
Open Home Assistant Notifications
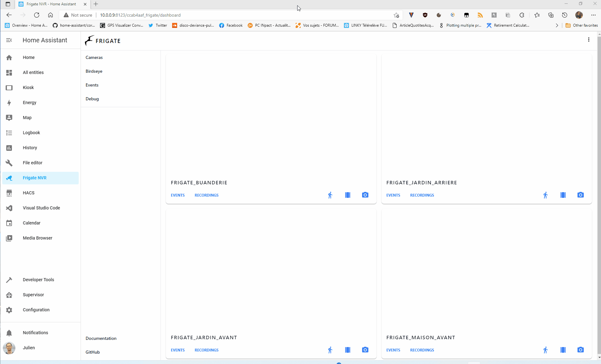click(x=35, y=333)
